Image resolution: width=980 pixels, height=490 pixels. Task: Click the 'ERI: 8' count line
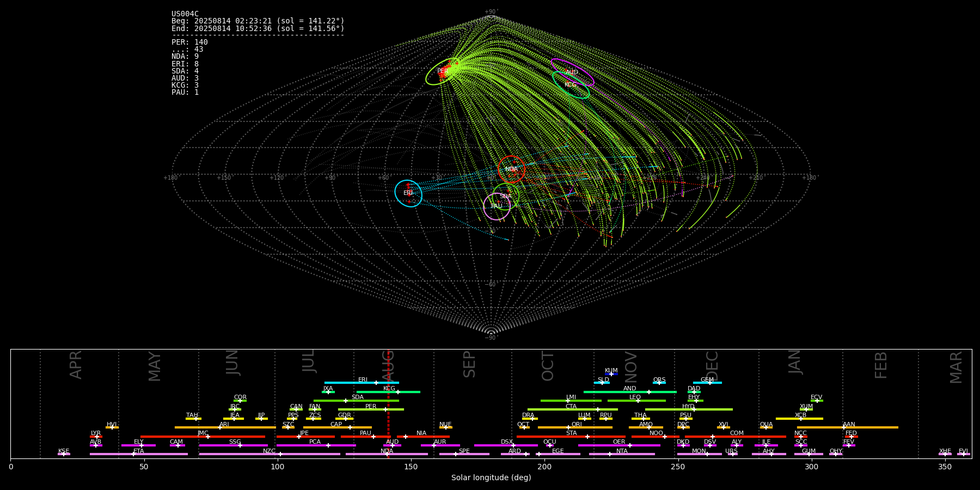[x=185, y=64]
